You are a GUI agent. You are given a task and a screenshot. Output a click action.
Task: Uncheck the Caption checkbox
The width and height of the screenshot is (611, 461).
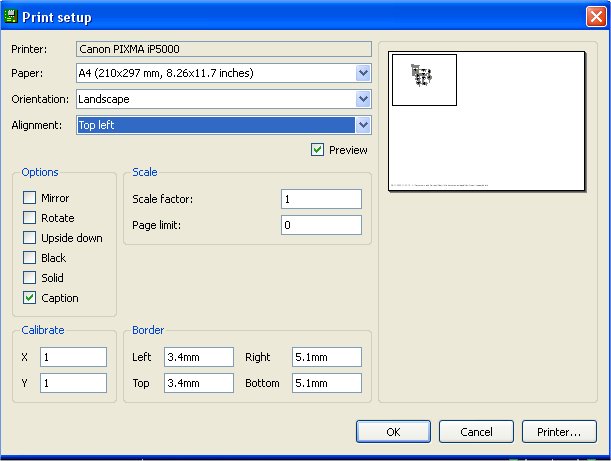(30, 298)
